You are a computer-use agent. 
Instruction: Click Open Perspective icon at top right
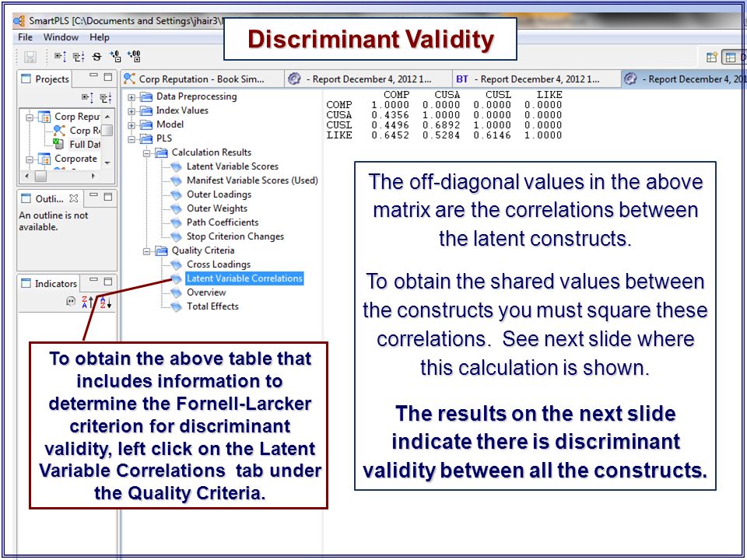pos(712,57)
